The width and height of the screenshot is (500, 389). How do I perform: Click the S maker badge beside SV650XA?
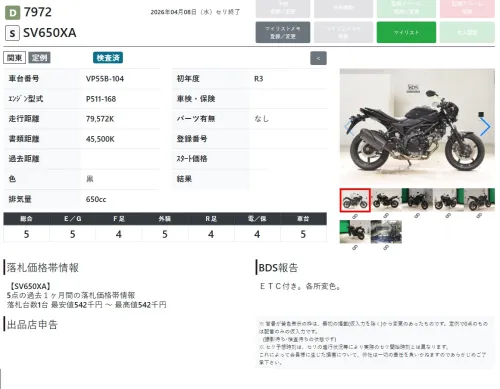[x=12, y=33]
